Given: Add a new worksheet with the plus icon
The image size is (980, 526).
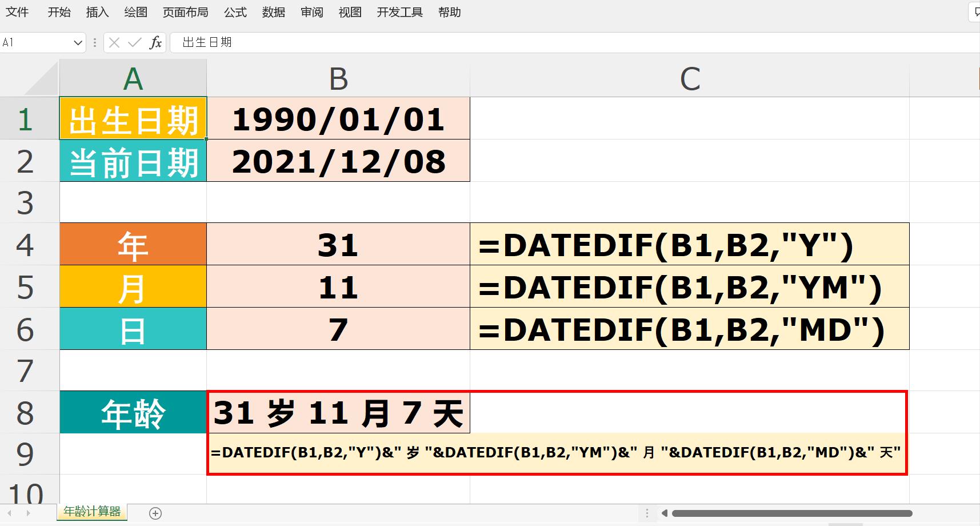Looking at the screenshot, I should [154, 513].
